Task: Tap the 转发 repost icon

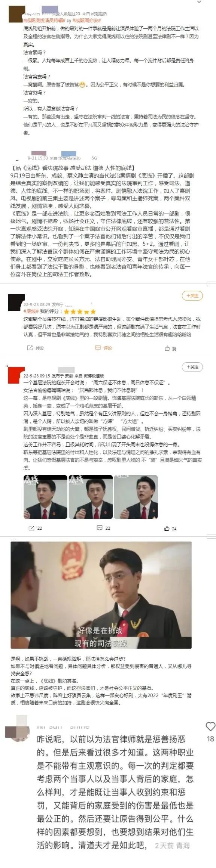Action: 36,348
